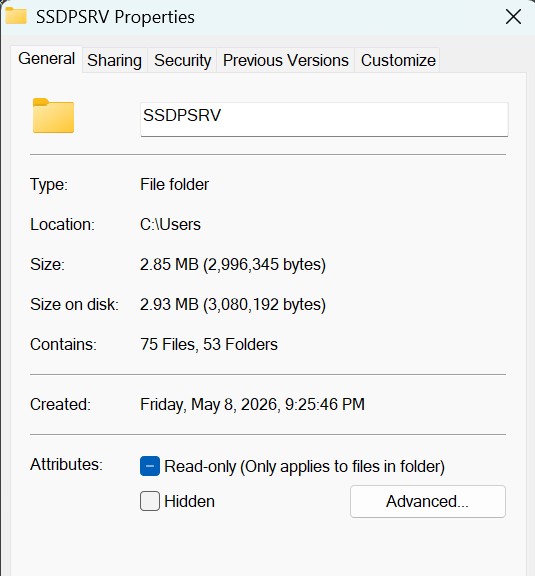Select the General tab
Screen dimensions: 535x576
point(46,59)
